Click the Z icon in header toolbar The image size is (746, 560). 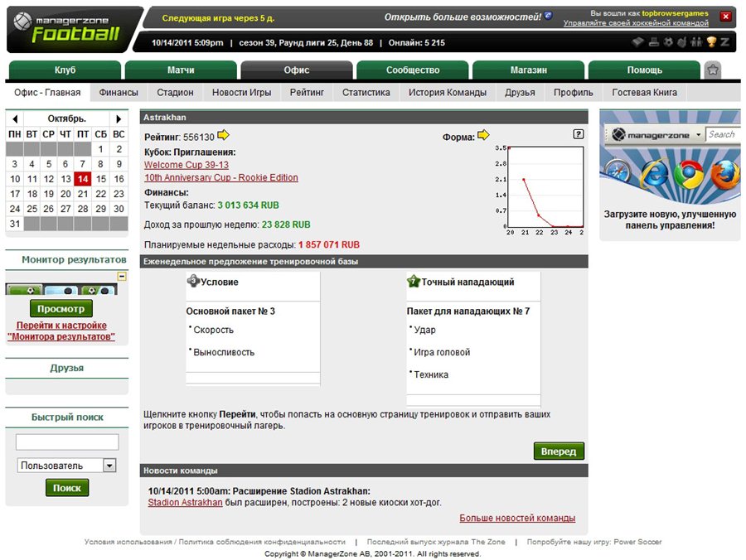click(725, 42)
